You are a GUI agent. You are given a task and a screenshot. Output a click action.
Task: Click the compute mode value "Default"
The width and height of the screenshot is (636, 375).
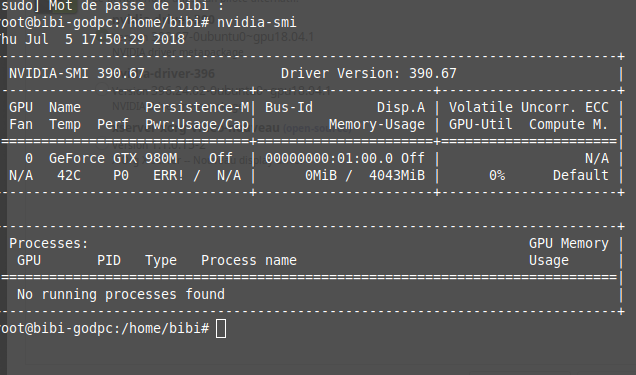[x=581, y=176]
